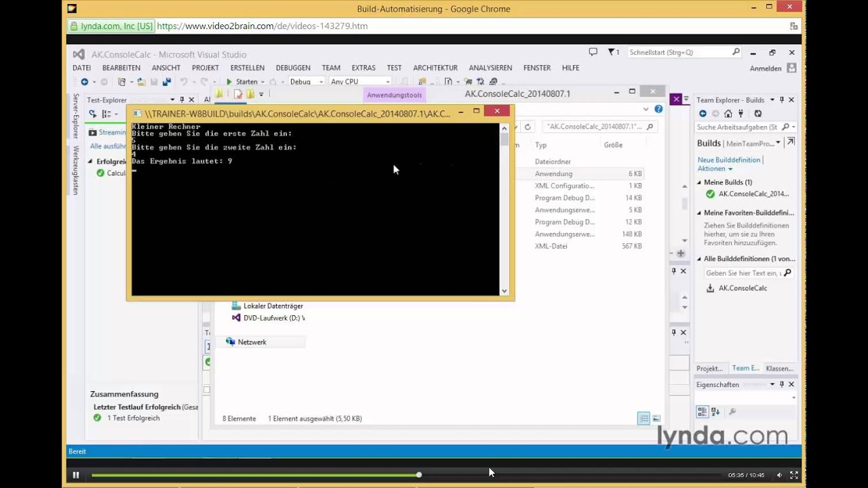Screen dimensions: 868x488
Task: Click the Builds page pop-out arrow icon
Action: [791, 142]
